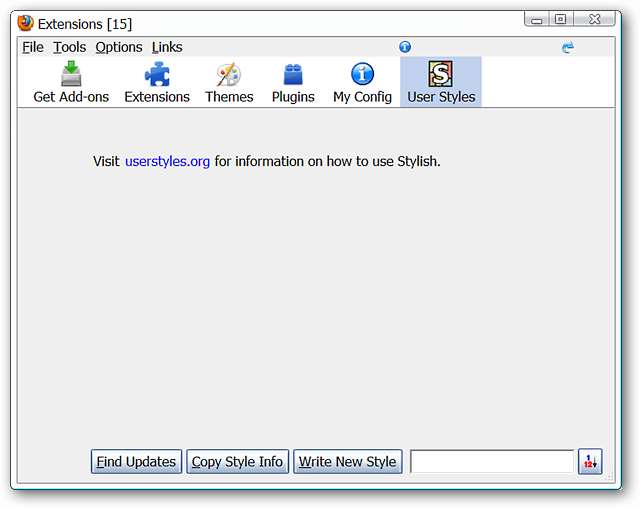
Task: Maximize the Extensions window
Action: [561, 19]
